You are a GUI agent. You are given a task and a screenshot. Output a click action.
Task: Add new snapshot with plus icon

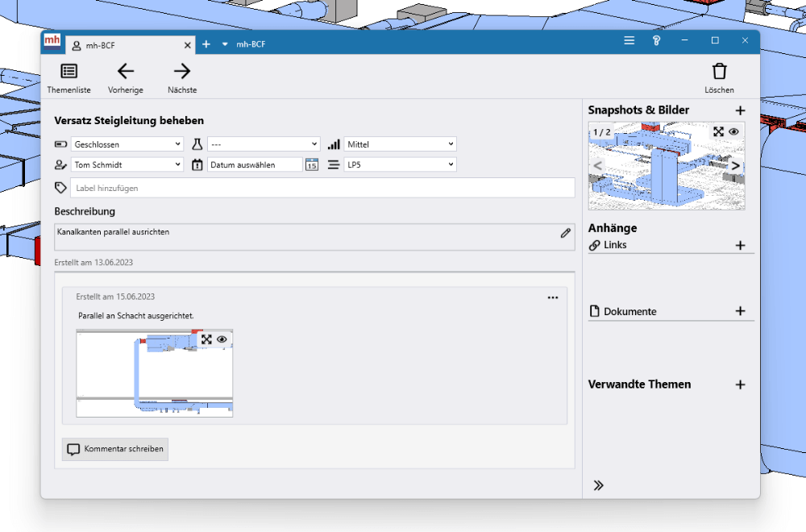point(740,110)
